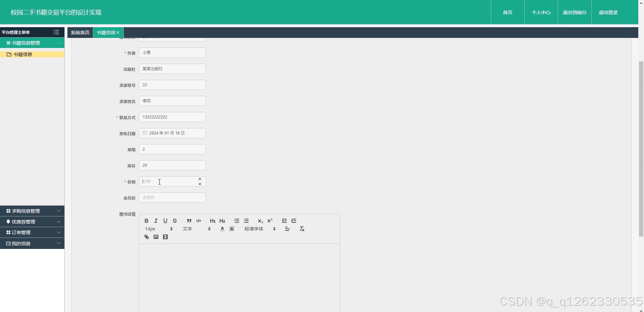The height and width of the screenshot is (312, 644).
Task: Clear text formatting in editor
Action: click(302, 229)
